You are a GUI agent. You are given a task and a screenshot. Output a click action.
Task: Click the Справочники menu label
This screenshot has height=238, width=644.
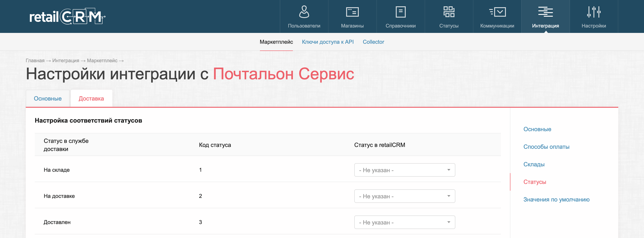pos(401,26)
